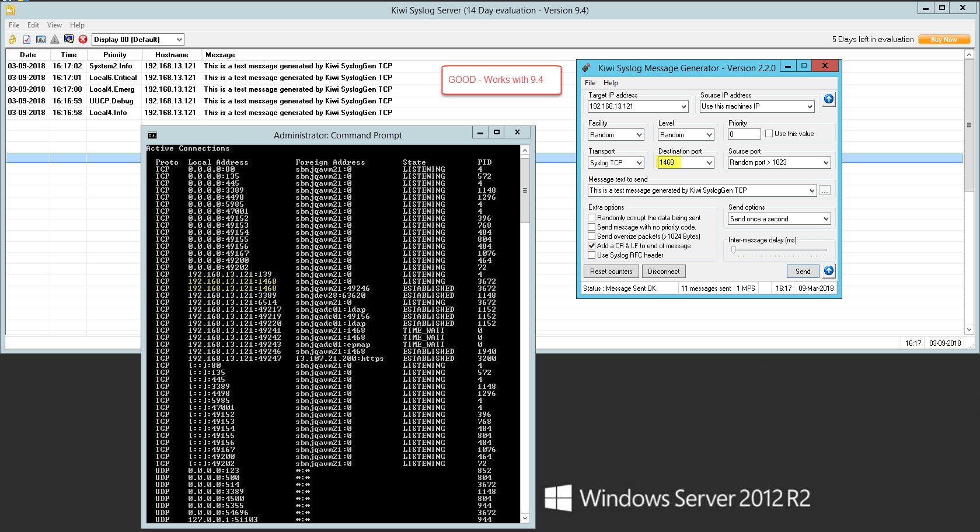Viewport: 980px width, 532px height.
Task: Tick the Use Syslog RFC header checkbox
Action: [592, 255]
